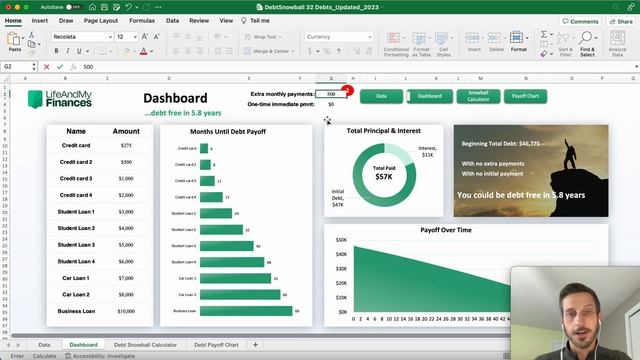The width and height of the screenshot is (640, 360).
Task: Click the Tell me search box
Action: pos(256,20)
